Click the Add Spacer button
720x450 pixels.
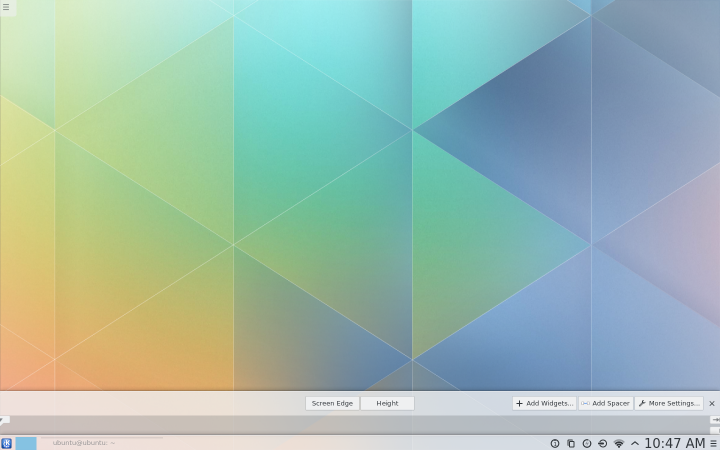(606, 403)
